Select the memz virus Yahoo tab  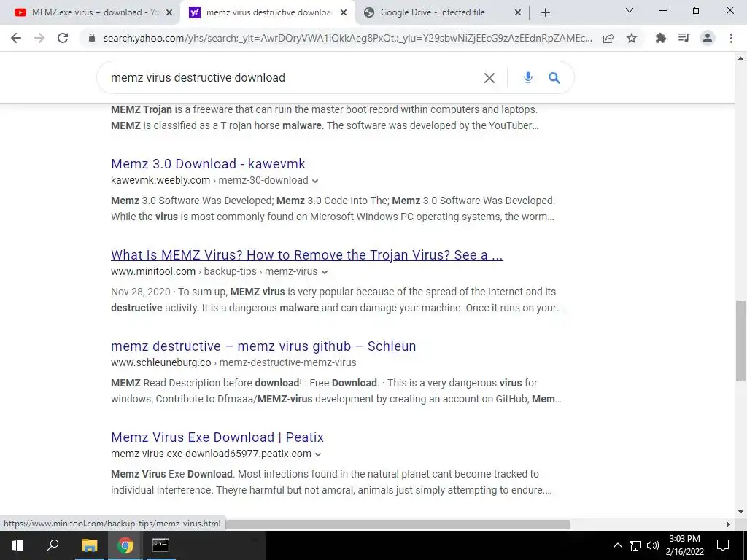tap(268, 13)
